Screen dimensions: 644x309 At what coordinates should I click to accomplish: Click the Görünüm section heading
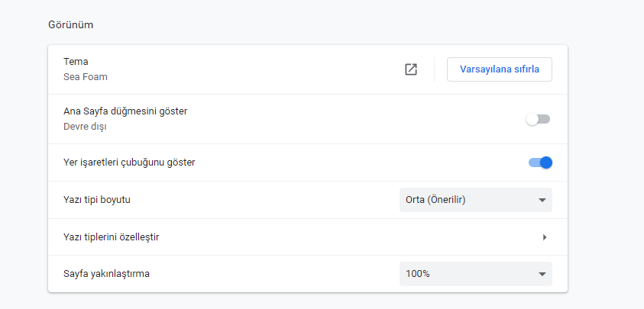coord(71,24)
